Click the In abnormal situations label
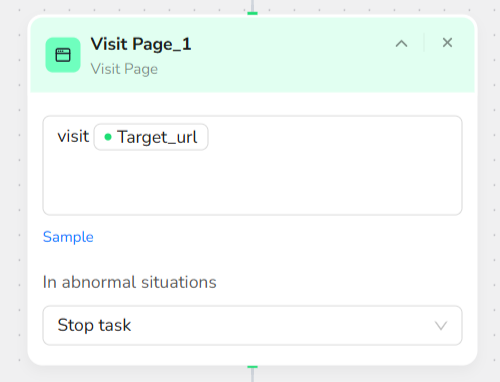Viewport: 500px width, 382px height. pos(130,282)
